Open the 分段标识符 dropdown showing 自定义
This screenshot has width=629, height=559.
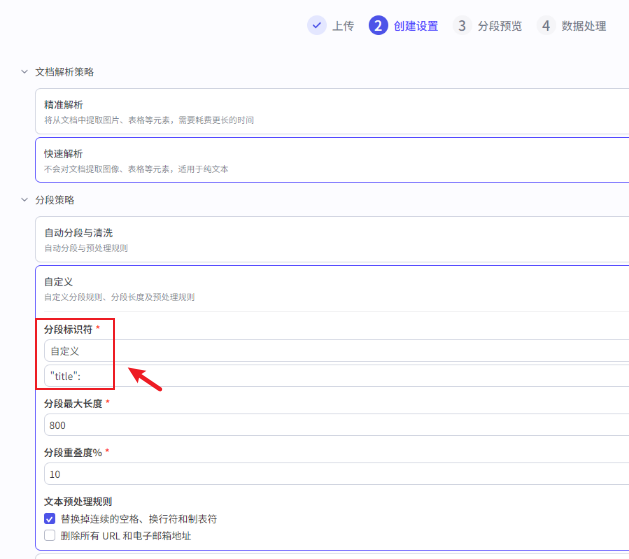[x=336, y=351]
